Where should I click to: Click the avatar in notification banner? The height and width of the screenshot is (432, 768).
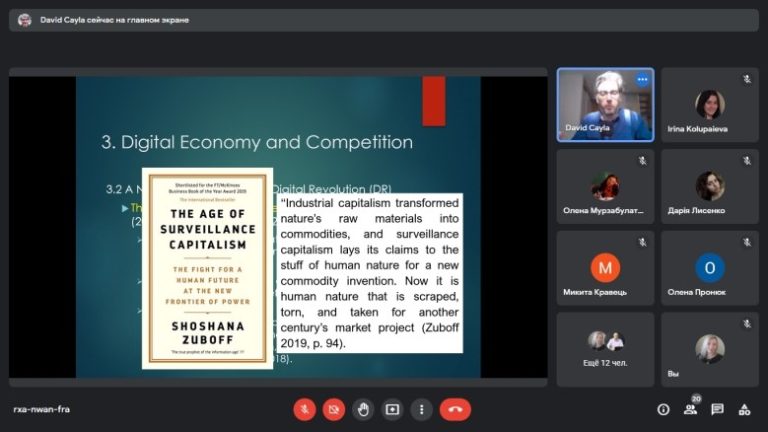pyautogui.click(x=24, y=20)
